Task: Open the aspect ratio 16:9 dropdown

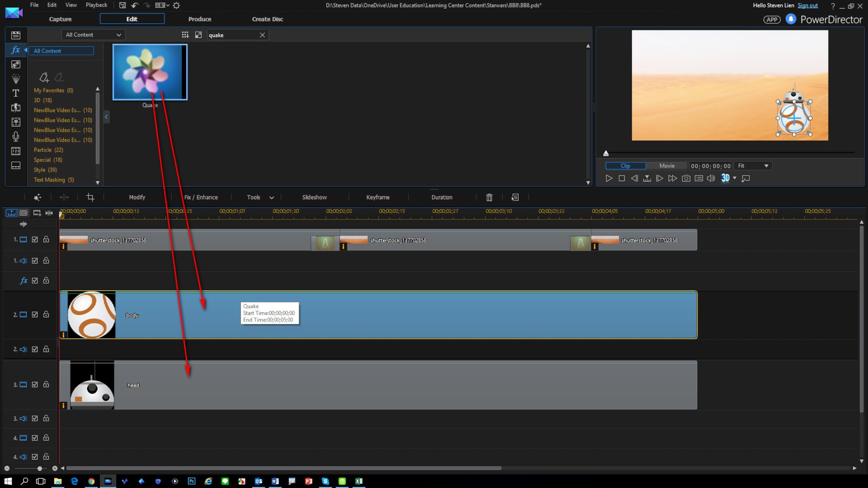Action: [x=162, y=5]
